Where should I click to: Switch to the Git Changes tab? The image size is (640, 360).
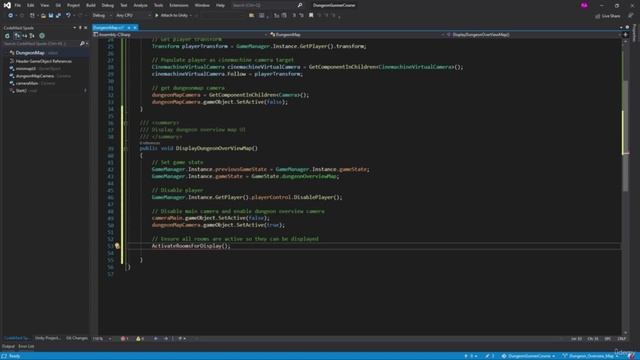point(77,338)
